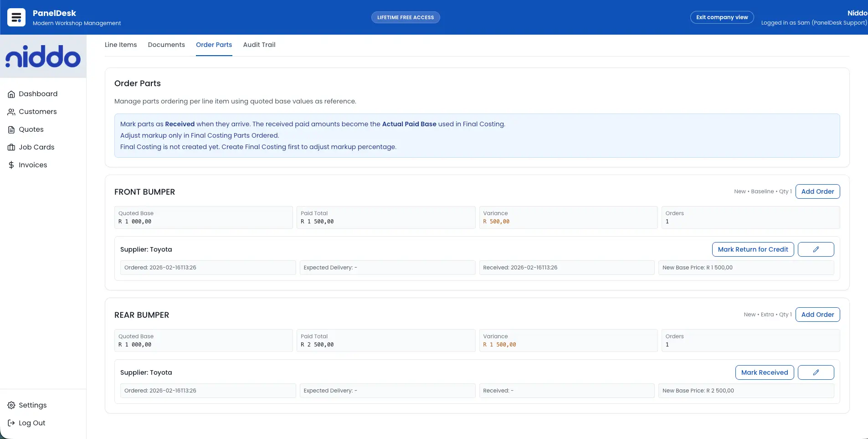Click the Settings gear icon
Image resolution: width=868 pixels, height=439 pixels.
tap(11, 405)
